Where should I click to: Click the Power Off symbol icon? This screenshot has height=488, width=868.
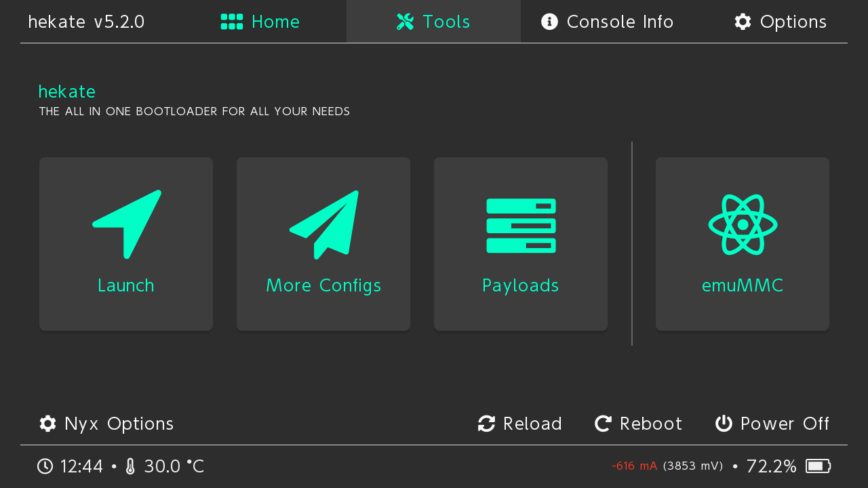click(724, 424)
